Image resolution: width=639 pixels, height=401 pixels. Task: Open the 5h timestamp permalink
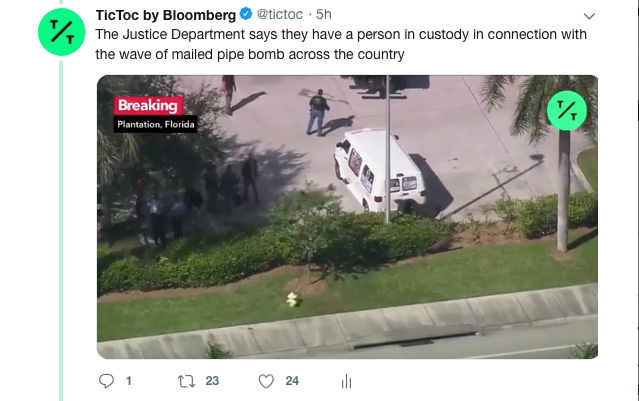click(x=324, y=14)
